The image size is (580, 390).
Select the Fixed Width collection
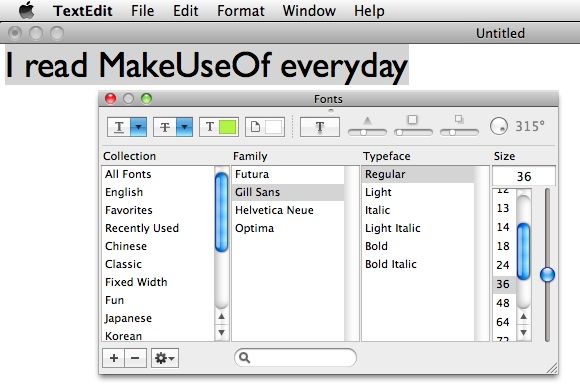coord(158,282)
